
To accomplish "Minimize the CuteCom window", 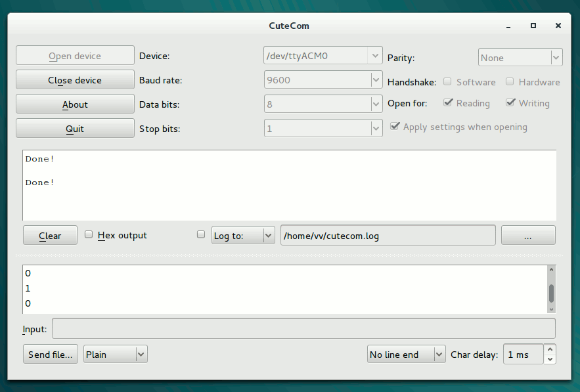I will [x=508, y=26].
